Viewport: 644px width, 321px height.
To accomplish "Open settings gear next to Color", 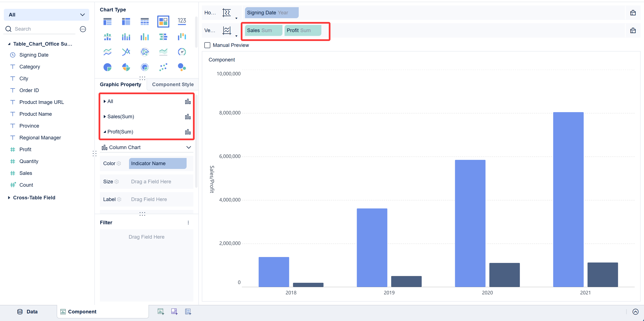I will point(119,163).
